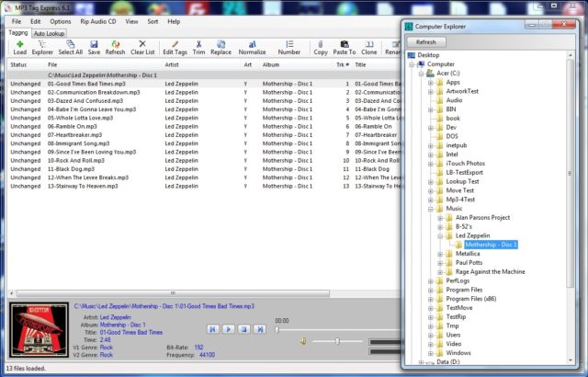
Task: Click the Load toolbar icon
Action: click(20, 48)
